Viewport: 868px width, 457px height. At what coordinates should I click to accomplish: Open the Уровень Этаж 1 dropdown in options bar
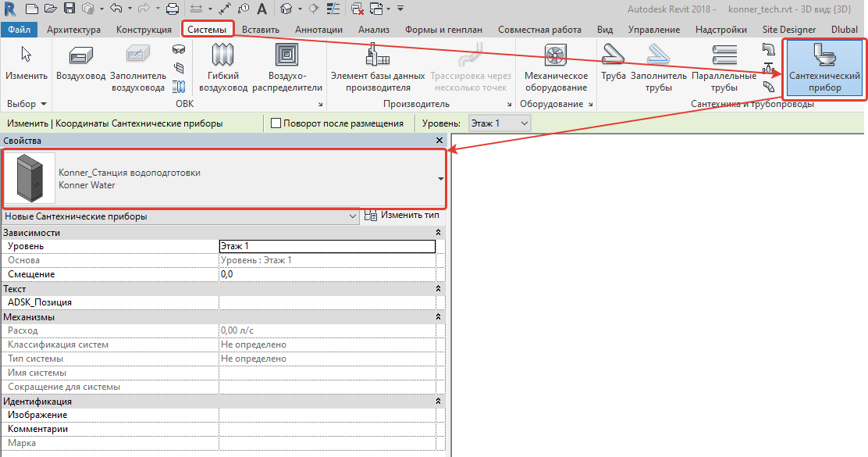(x=500, y=123)
